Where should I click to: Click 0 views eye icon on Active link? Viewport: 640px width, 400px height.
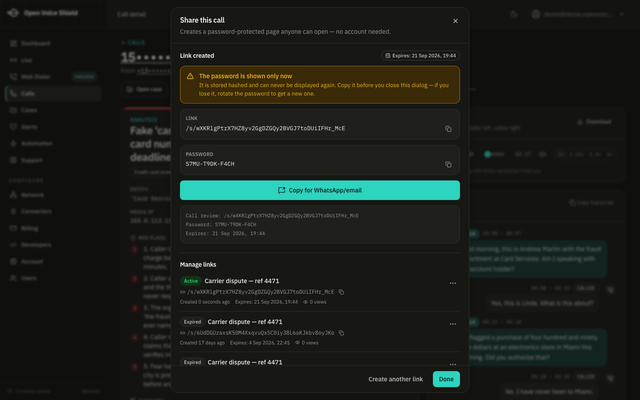click(x=305, y=302)
